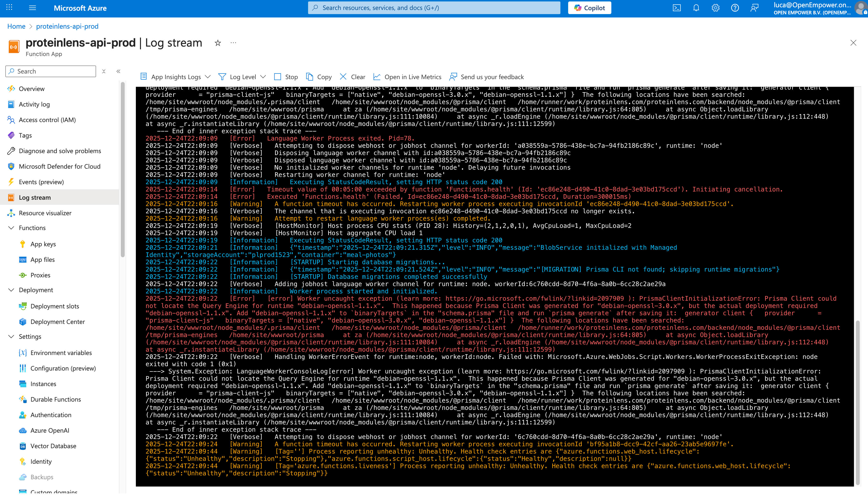This screenshot has height=496, width=868.
Task: Collapse the left sidebar with double chevron
Action: click(118, 71)
